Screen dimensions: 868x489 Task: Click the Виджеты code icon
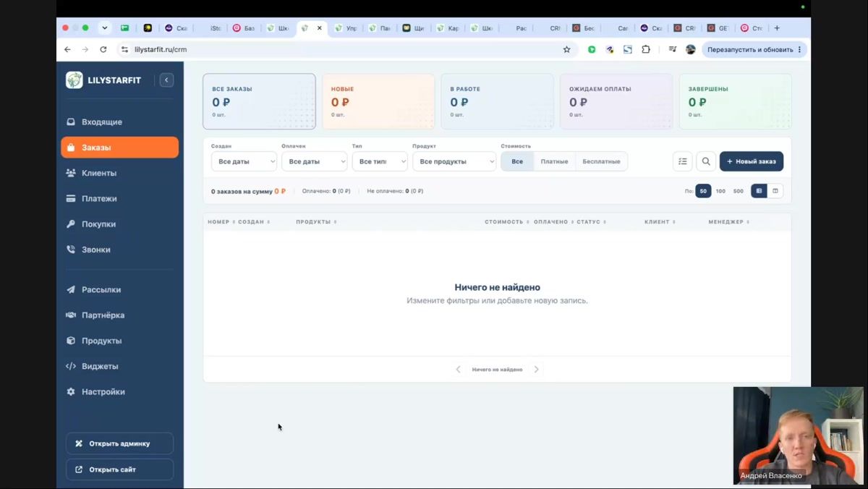(x=71, y=366)
